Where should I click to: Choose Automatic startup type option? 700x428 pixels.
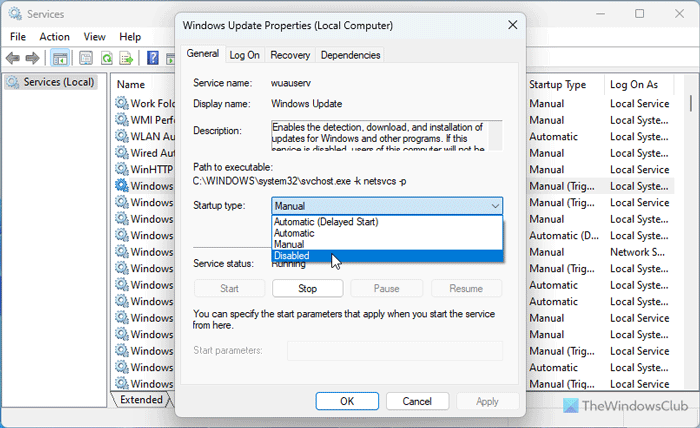click(387, 233)
